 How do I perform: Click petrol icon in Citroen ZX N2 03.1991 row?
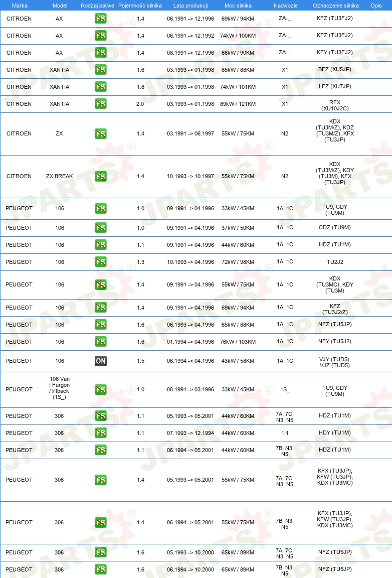click(x=101, y=133)
